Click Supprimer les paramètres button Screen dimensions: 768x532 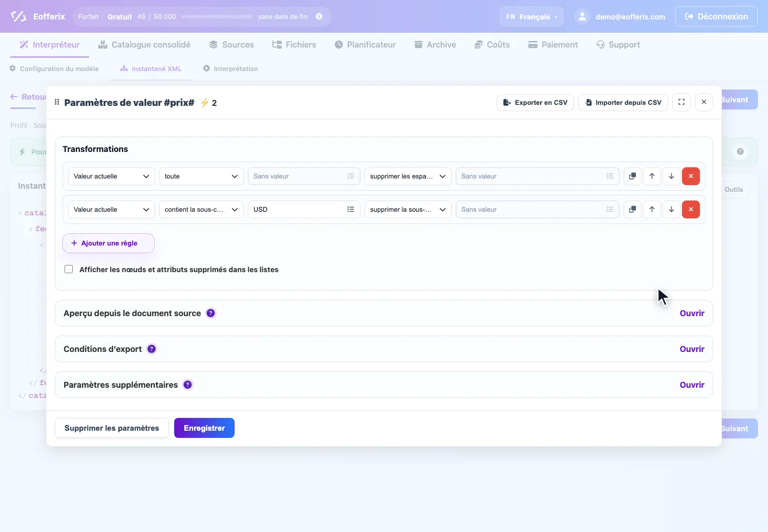(112, 428)
